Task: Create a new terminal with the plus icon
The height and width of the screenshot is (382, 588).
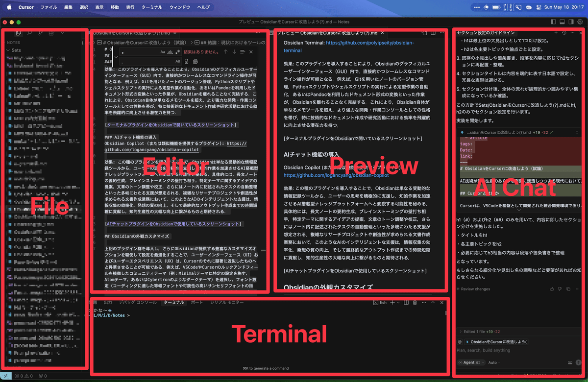Action: click(392, 303)
